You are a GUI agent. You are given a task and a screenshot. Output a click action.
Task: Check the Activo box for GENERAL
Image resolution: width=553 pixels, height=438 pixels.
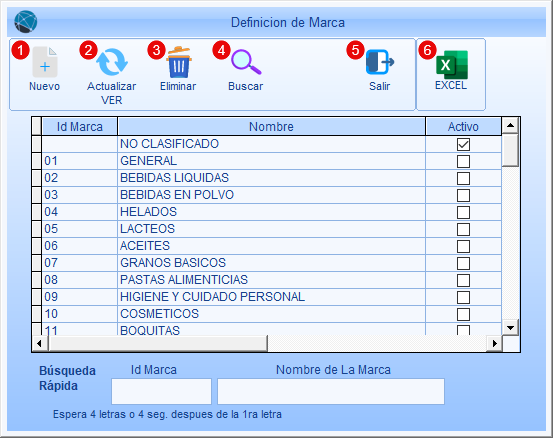point(463,161)
